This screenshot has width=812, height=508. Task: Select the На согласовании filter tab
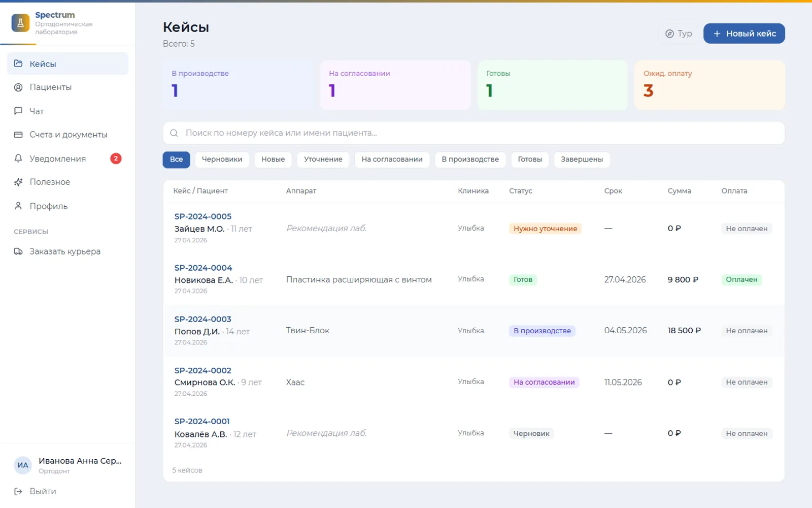tap(392, 160)
